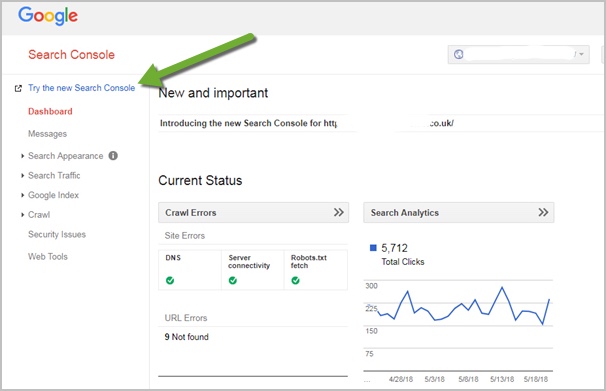Select Search Appearance menu item
606x391 pixels.
(x=65, y=156)
